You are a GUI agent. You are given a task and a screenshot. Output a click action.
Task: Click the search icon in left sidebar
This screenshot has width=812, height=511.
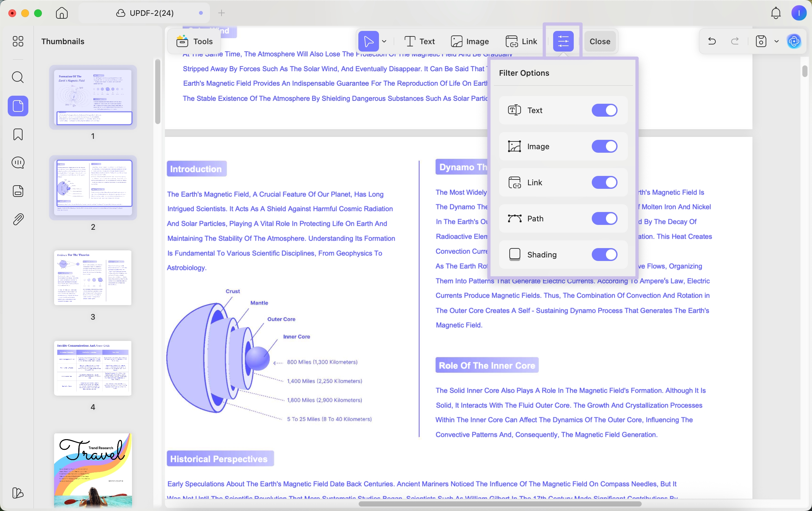[17, 78]
